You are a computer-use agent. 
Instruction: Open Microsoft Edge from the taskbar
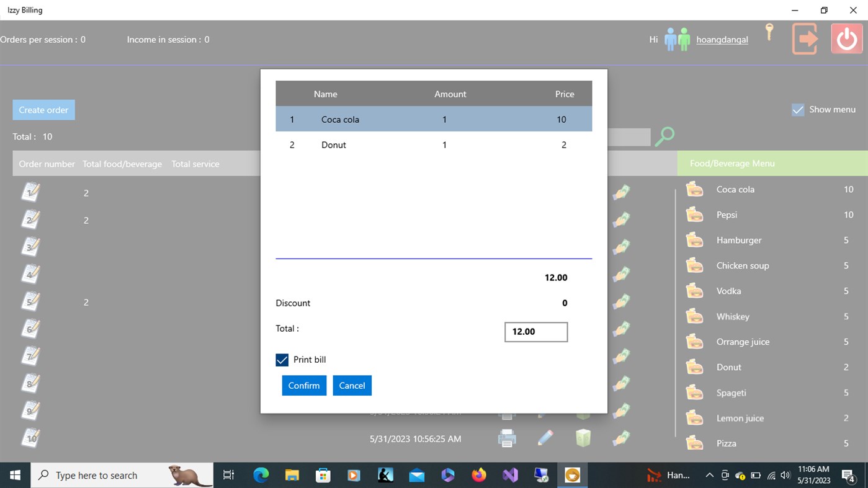point(261,475)
